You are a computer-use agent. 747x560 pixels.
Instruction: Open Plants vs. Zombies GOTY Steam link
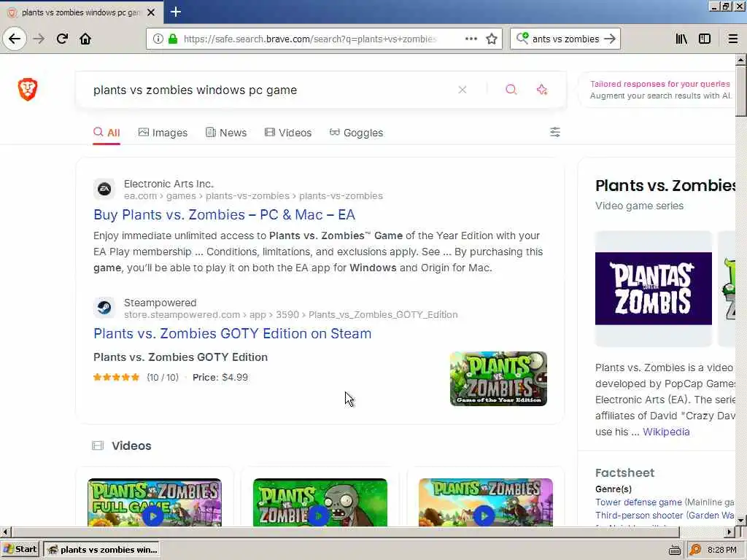(233, 333)
